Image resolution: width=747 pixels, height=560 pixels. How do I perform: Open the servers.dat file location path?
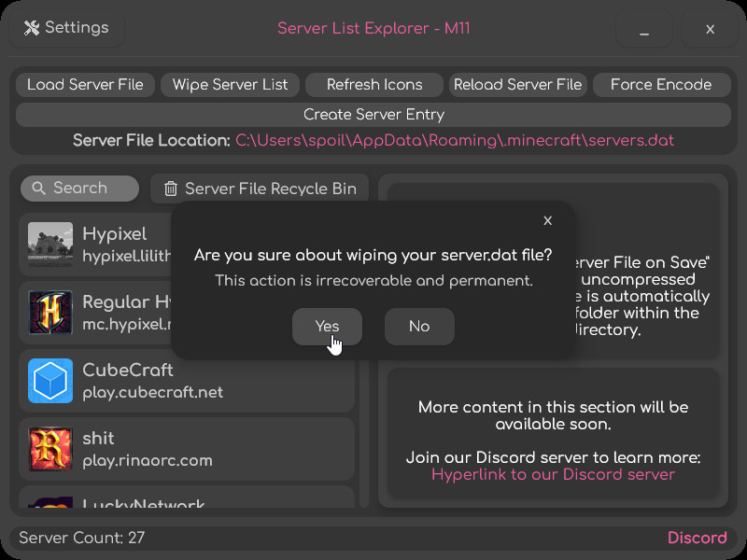pyautogui.click(x=455, y=141)
